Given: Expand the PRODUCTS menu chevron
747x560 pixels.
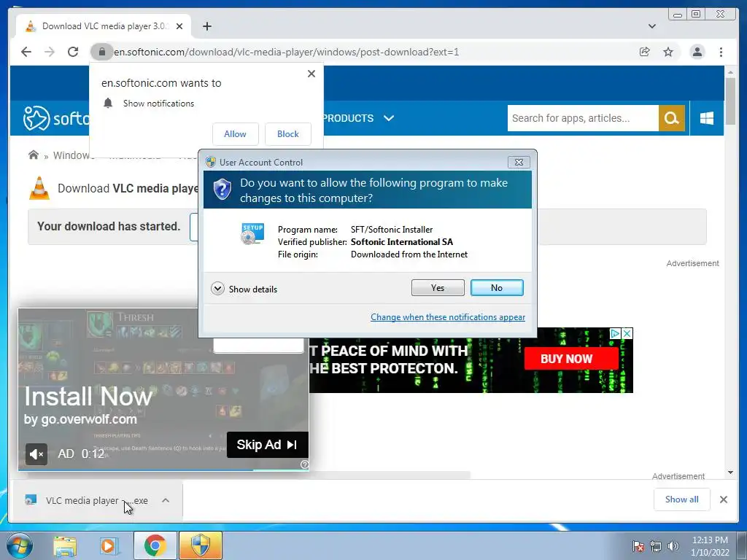Looking at the screenshot, I should [x=389, y=118].
